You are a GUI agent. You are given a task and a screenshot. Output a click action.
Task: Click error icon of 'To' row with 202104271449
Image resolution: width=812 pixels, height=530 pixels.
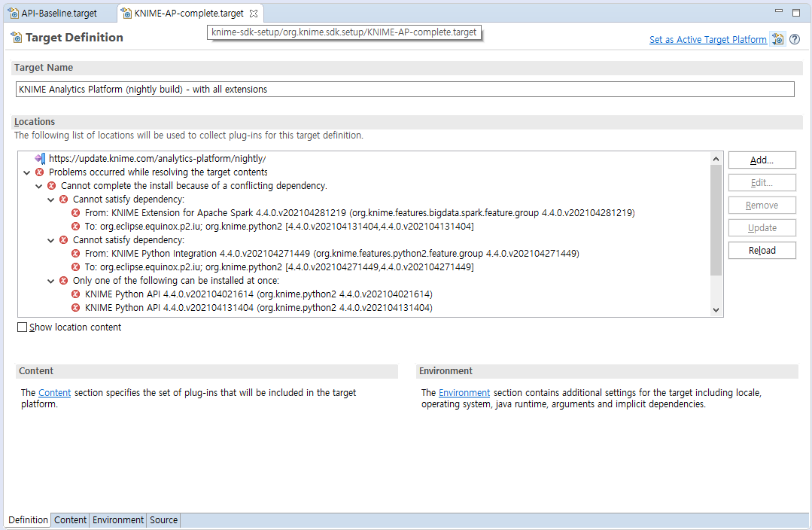click(75, 267)
